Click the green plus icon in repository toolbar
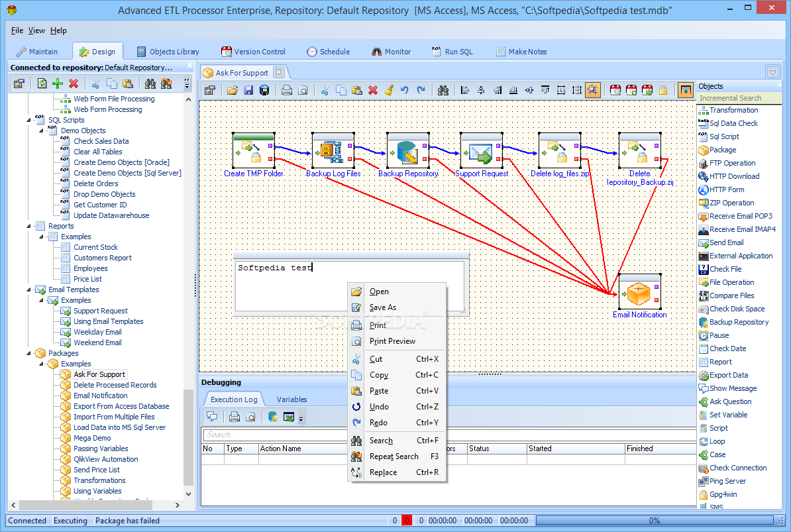 pyautogui.click(x=58, y=83)
